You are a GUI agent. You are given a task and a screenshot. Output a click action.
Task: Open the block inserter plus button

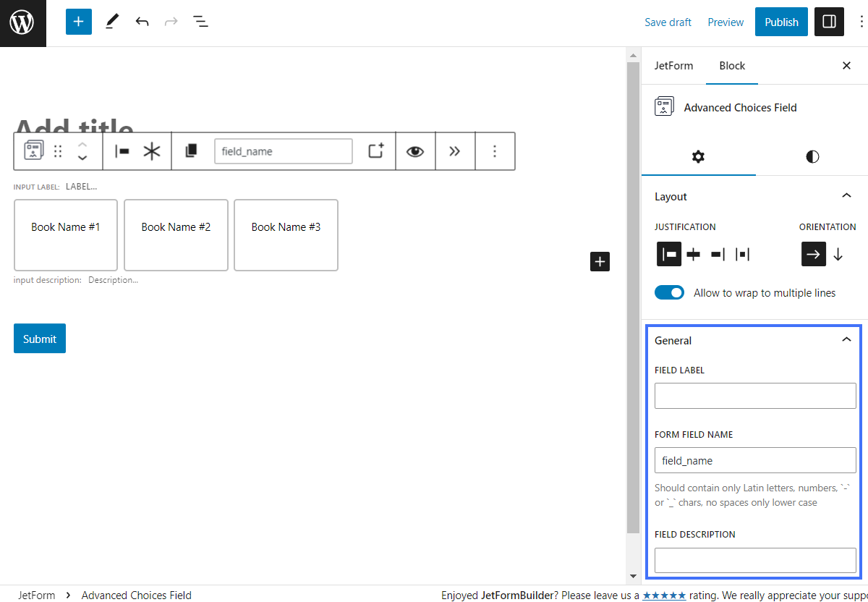coord(79,22)
